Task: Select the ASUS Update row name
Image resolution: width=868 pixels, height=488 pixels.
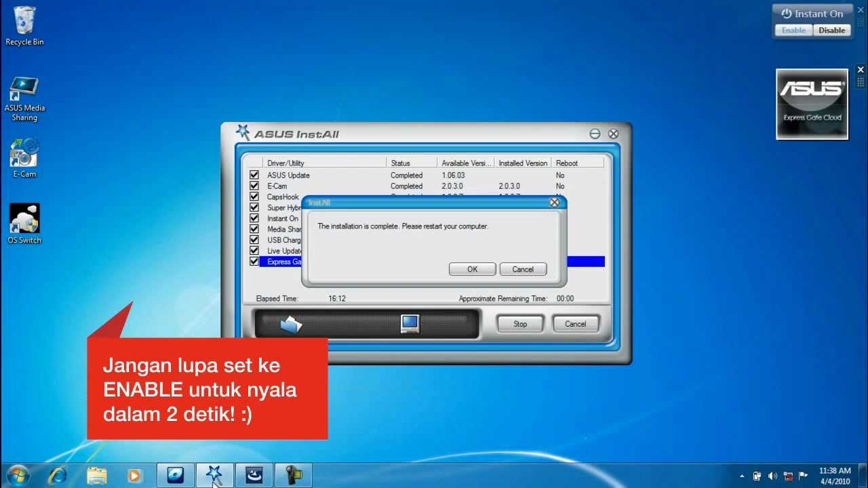Action: (288, 175)
